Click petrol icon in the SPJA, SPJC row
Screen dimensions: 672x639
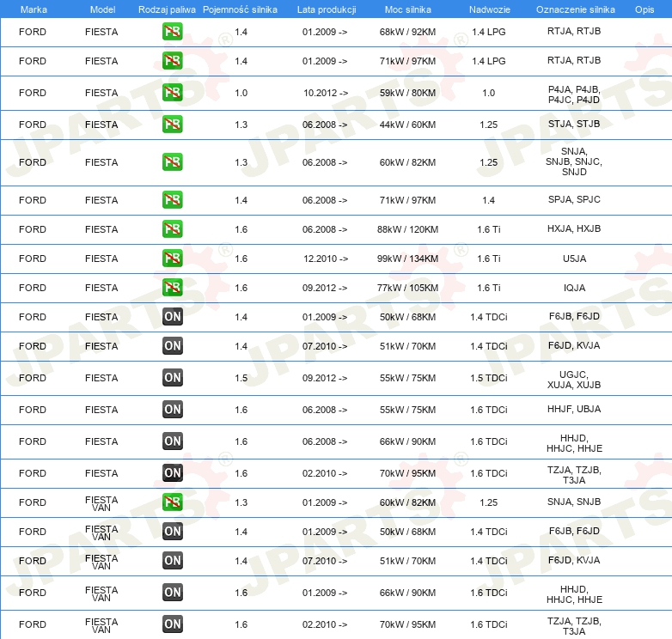tap(172, 199)
